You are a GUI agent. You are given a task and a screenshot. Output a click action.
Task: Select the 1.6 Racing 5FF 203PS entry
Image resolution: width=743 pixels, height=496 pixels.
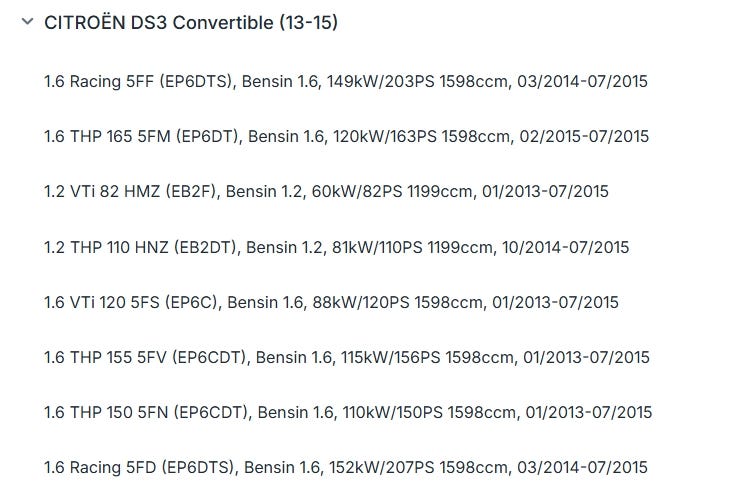[346, 81]
